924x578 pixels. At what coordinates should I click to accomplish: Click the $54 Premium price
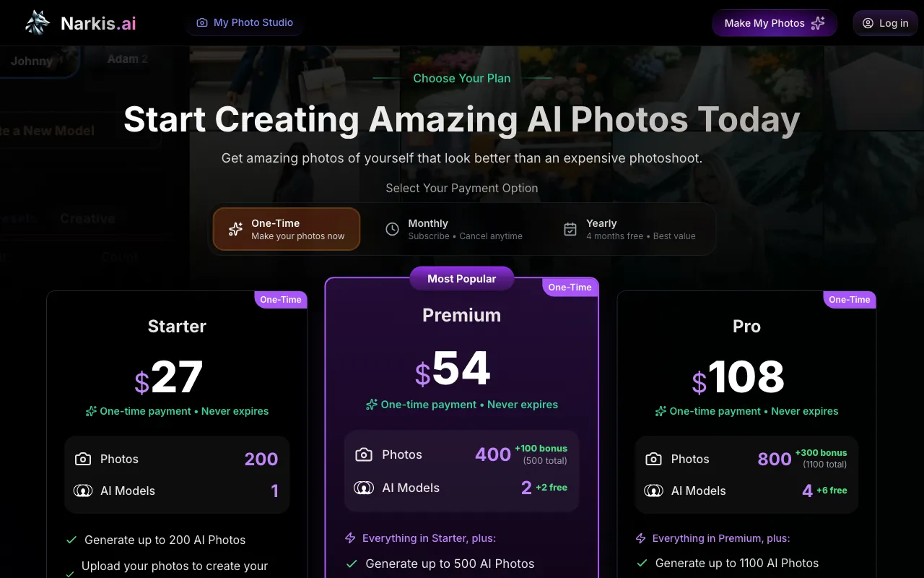(x=453, y=368)
